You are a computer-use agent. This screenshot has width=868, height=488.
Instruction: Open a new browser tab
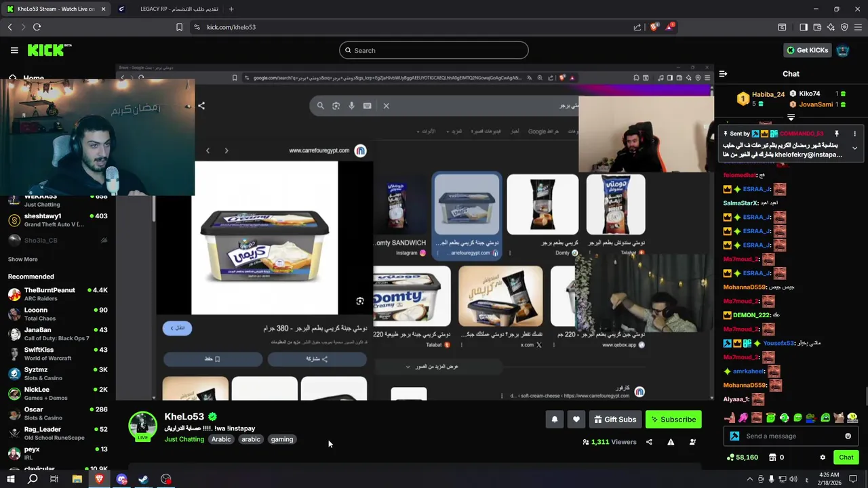(231, 9)
